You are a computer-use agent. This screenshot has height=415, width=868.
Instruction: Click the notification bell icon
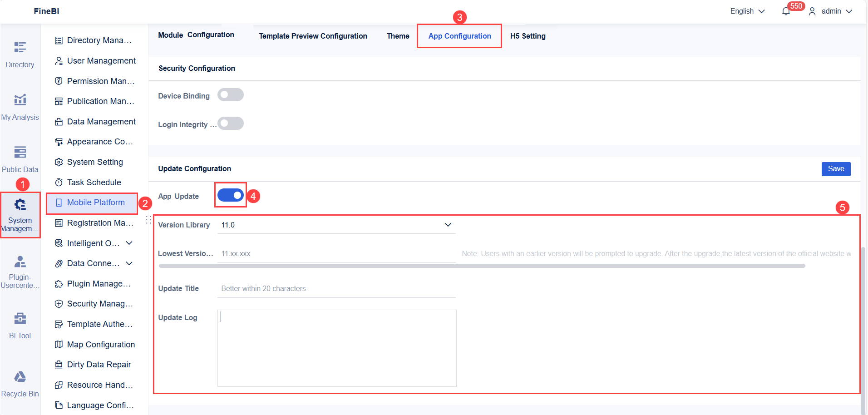(786, 11)
